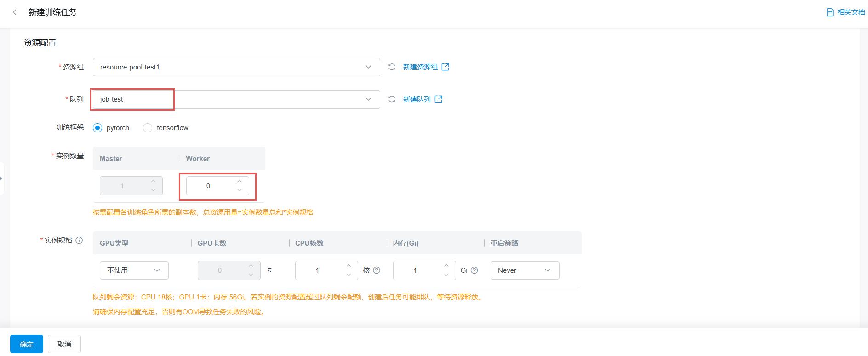Select the tensorflow radio button
The width and height of the screenshot is (868, 356).
tap(148, 128)
